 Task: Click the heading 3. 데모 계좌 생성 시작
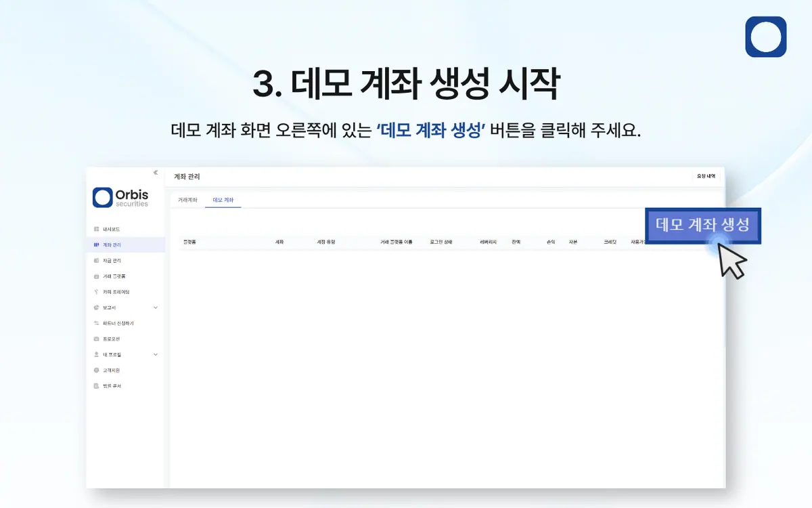pos(406,83)
